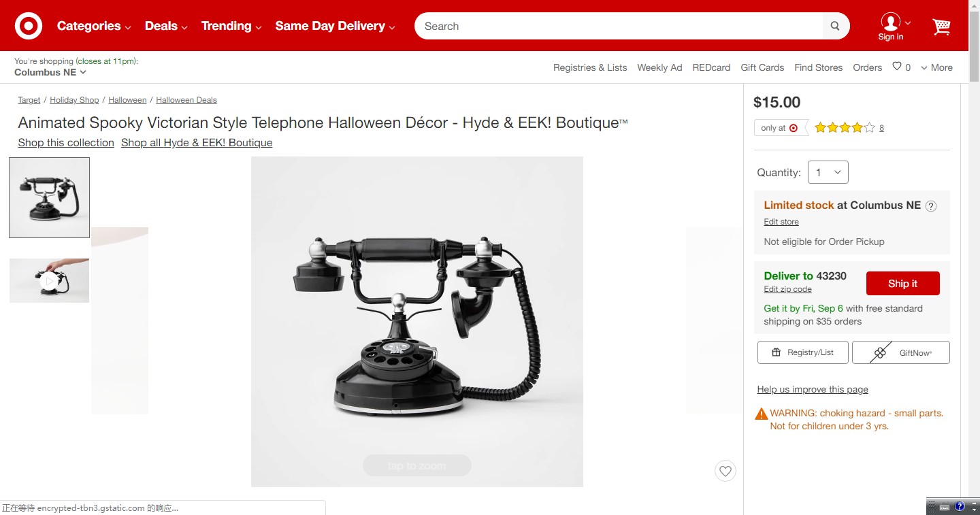Favorite the product with heart icon
Screen dimensions: 980x515
click(x=725, y=471)
